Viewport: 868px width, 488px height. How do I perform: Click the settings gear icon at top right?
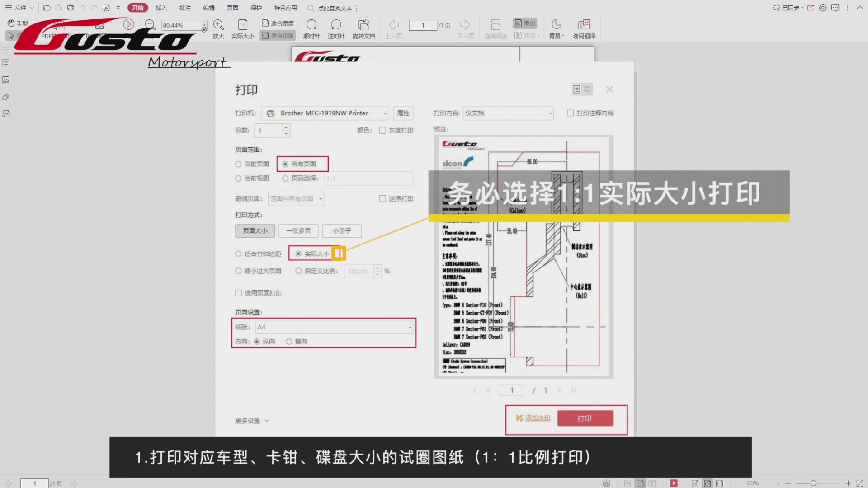click(823, 8)
